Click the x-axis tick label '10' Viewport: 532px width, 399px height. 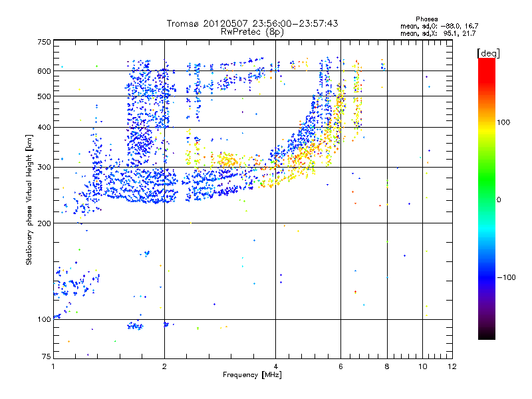click(x=423, y=366)
